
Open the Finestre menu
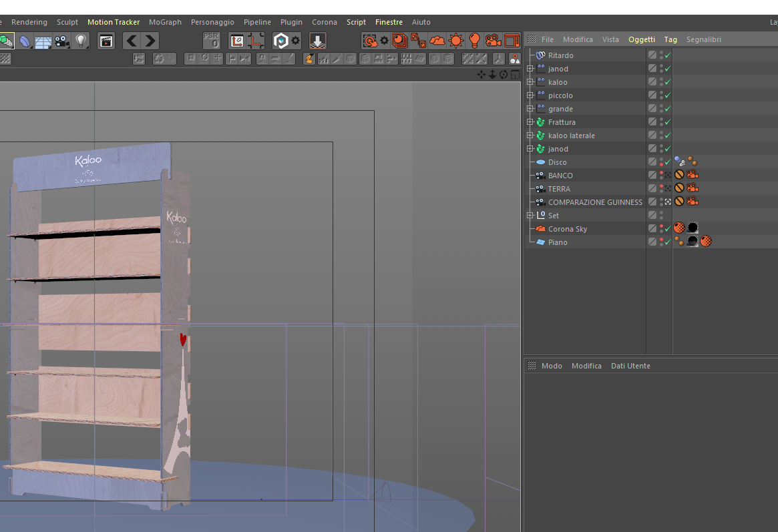[389, 22]
